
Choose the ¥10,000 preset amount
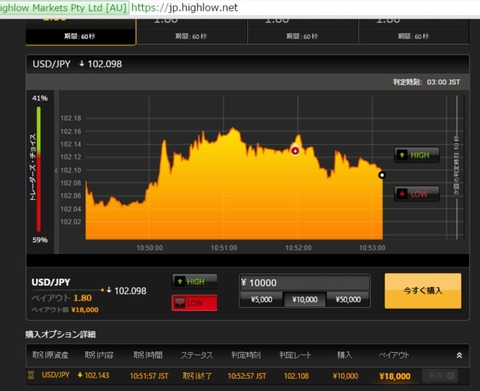click(305, 299)
